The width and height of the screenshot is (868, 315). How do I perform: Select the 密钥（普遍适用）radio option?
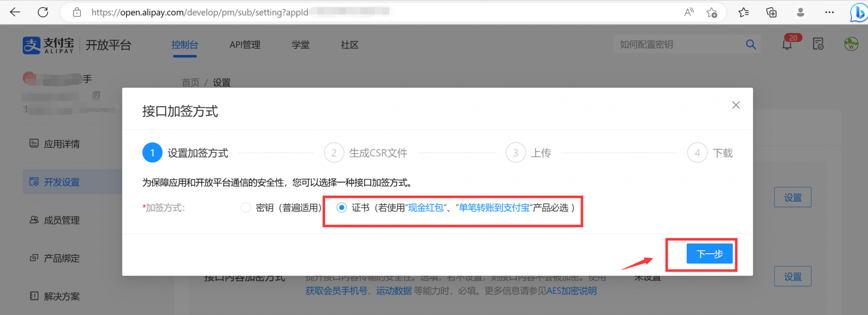[245, 208]
